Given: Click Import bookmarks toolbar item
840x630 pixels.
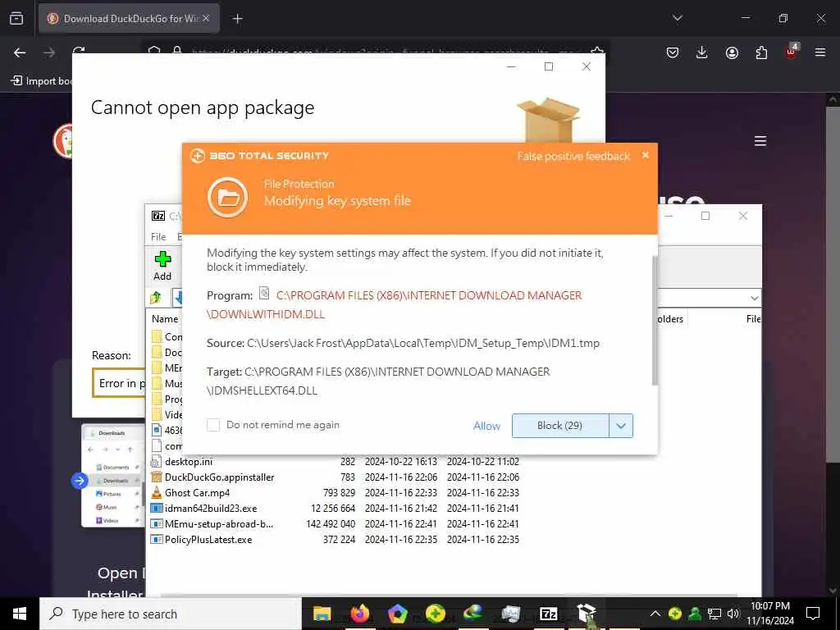Looking at the screenshot, I should pyautogui.click(x=42, y=81).
